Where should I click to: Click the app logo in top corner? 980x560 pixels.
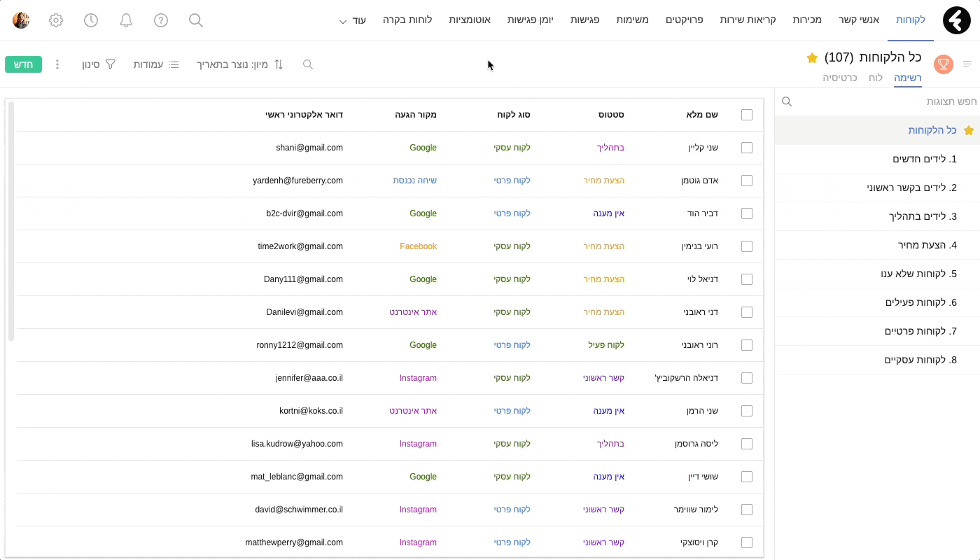pyautogui.click(x=956, y=20)
